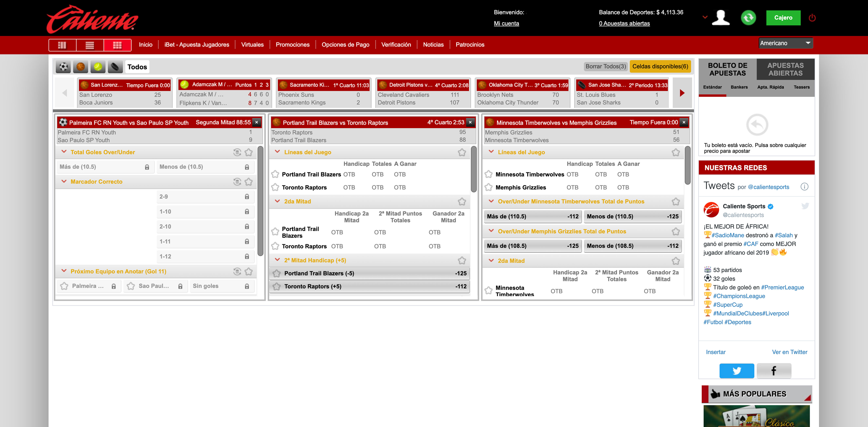Expand the account chevron near balance

(x=705, y=17)
